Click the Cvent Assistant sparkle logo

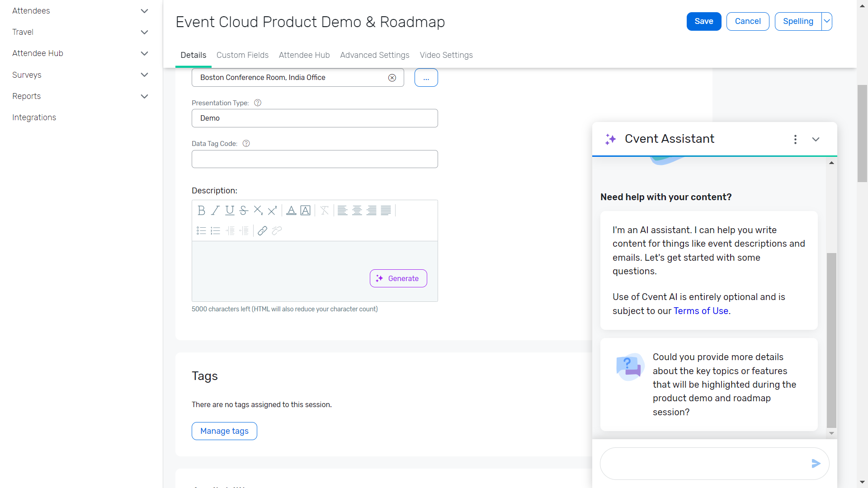click(611, 139)
